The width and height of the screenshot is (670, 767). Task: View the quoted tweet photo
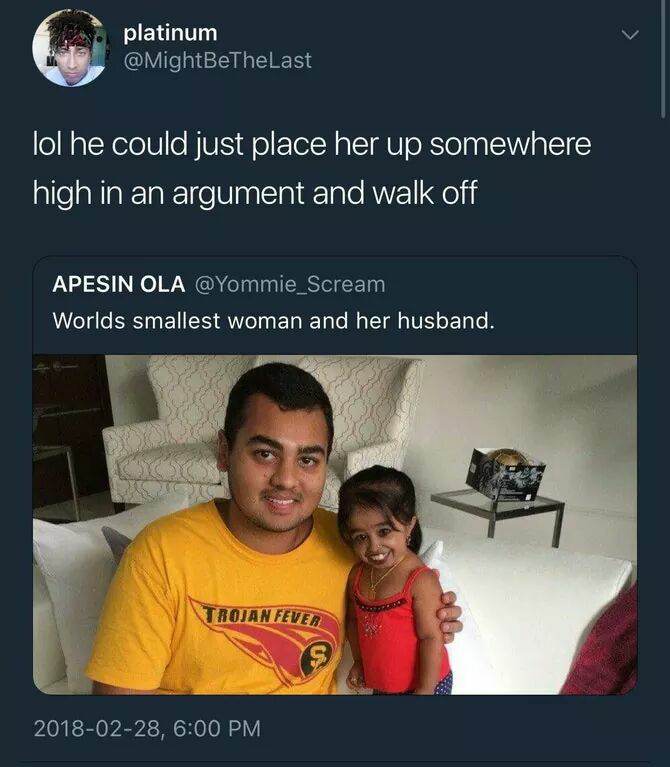coord(335,524)
